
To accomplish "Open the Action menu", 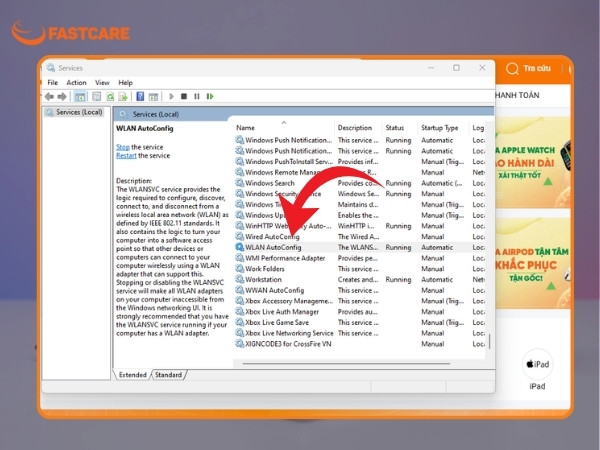I will pyautogui.click(x=77, y=83).
